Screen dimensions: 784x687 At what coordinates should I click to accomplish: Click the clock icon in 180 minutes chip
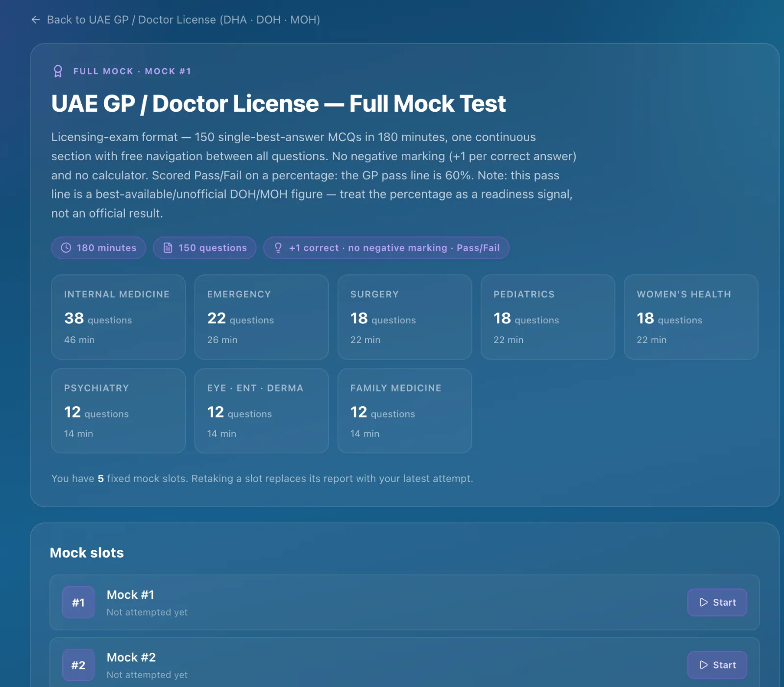[66, 248]
